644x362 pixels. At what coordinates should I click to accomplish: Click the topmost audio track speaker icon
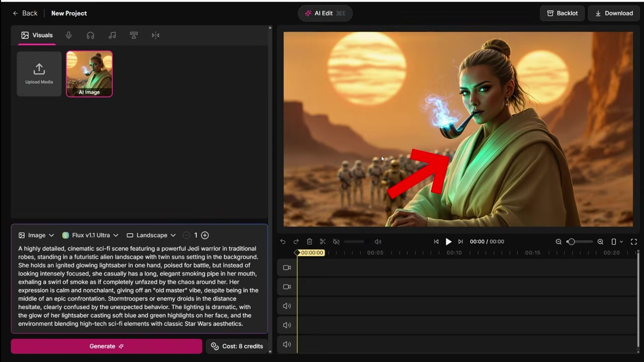pyautogui.click(x=287, y=306)
